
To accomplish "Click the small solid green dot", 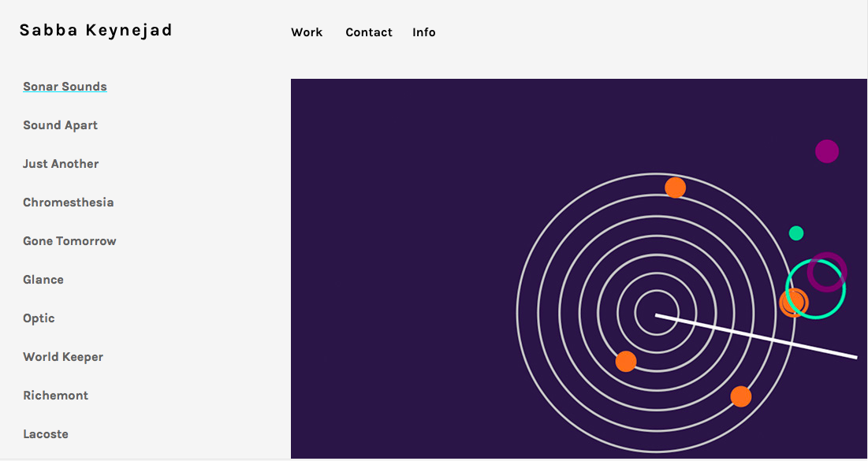I will tap(796, 233).
